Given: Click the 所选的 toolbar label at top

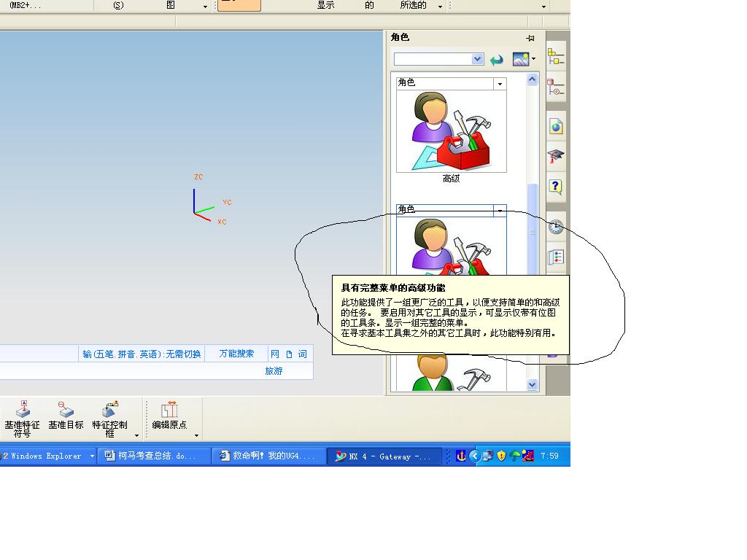Looking at the screenshot, I should coord(413,5).
